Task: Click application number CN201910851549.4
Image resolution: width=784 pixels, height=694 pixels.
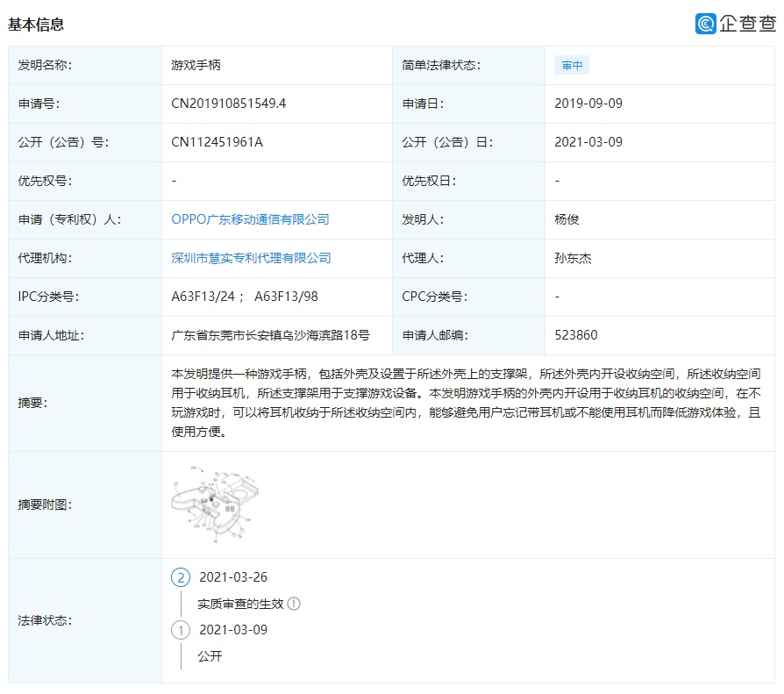Action: [229, 104]
